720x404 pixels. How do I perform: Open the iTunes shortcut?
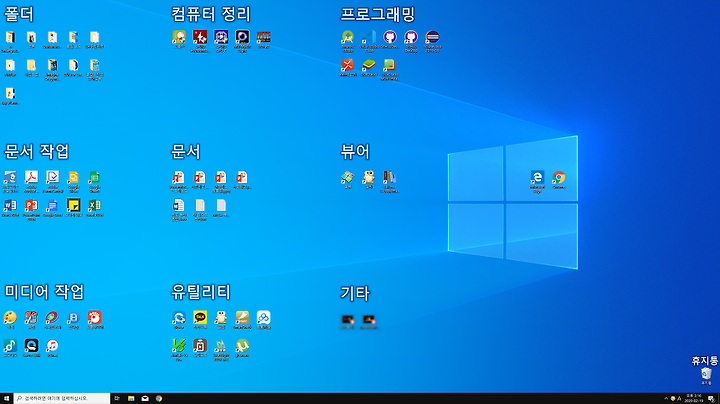pyautogui.click(x=52, y=346)
